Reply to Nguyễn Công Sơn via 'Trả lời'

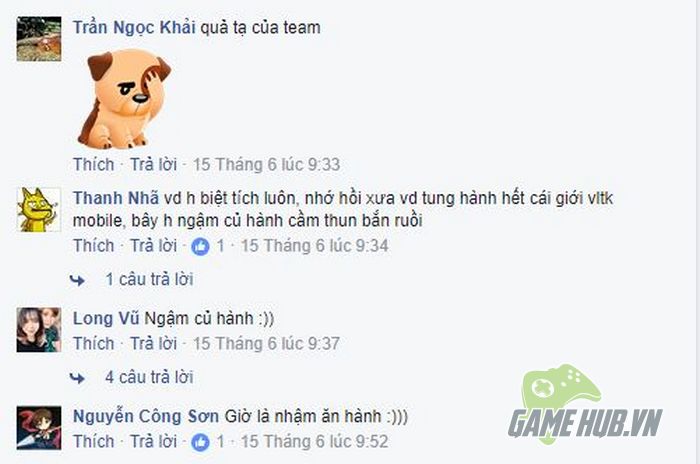pos(154,441)
